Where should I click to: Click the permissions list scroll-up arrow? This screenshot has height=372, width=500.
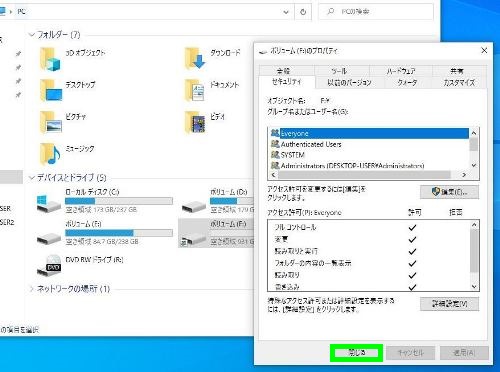click(474, 225)
